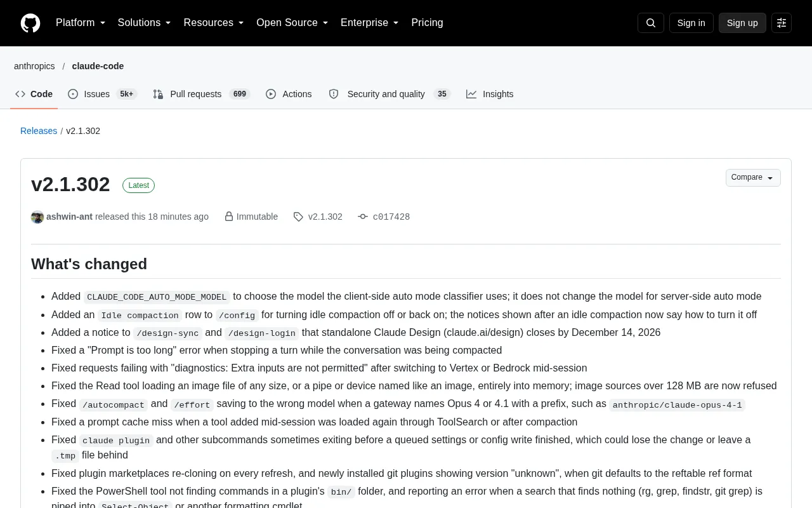Click the GitHub logo icon
Screen dimensions: 812x508
pos(30,23)
